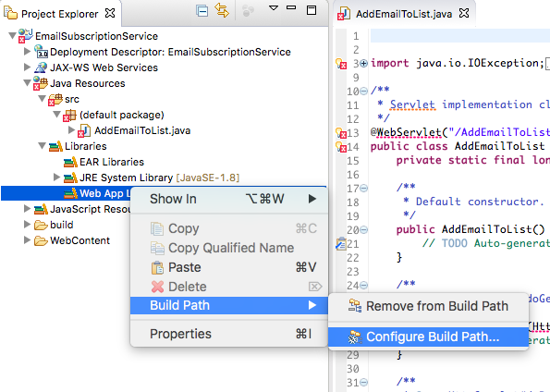Expand the folded import block on line 3
550x392 pixels.
point(364,64)
